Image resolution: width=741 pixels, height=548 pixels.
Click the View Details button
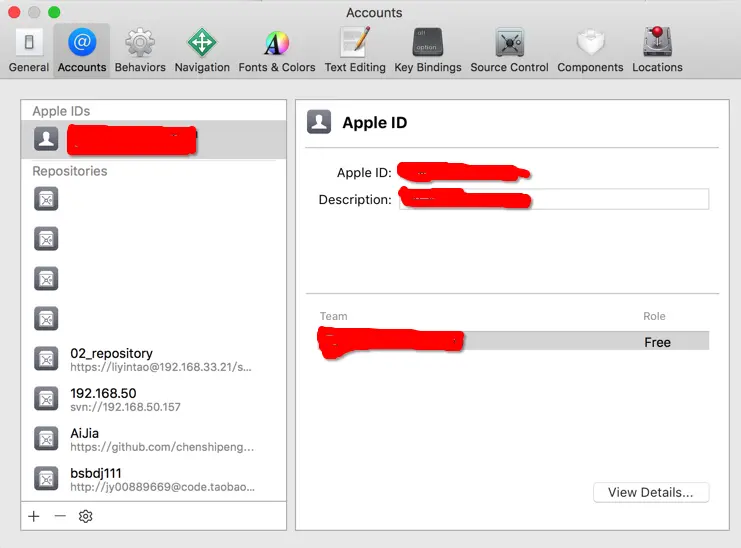651,492
